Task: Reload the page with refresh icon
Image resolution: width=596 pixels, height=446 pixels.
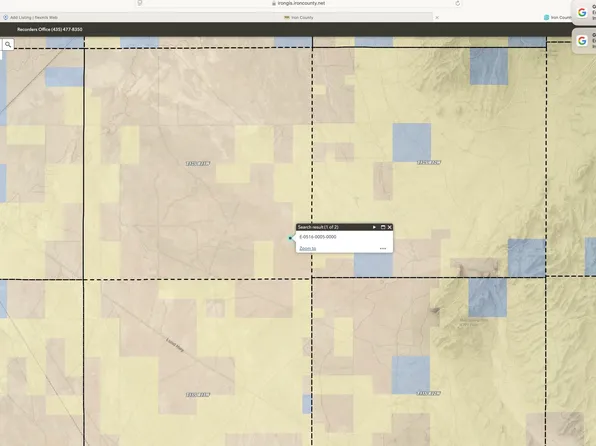Action: point(457,3)
